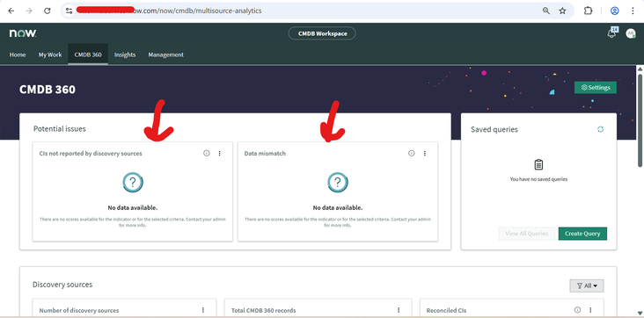644x318 pixels.
Task: Click 'You have no saved queries' text
Action: (x=538, y=179)
